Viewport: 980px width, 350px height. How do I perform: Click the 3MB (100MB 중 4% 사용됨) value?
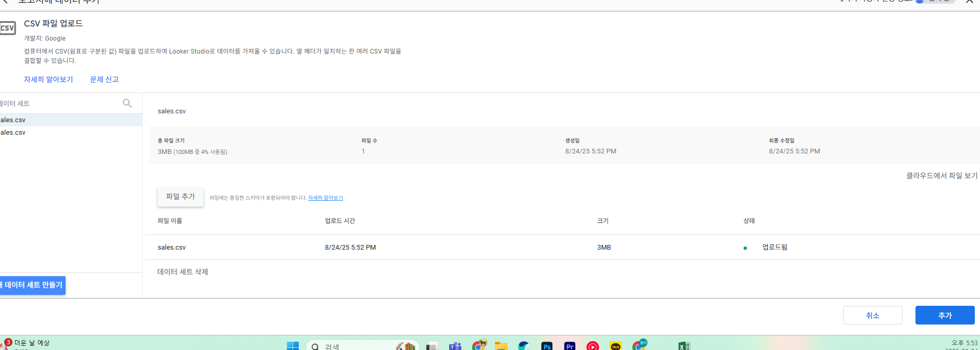tap(193, 151)
